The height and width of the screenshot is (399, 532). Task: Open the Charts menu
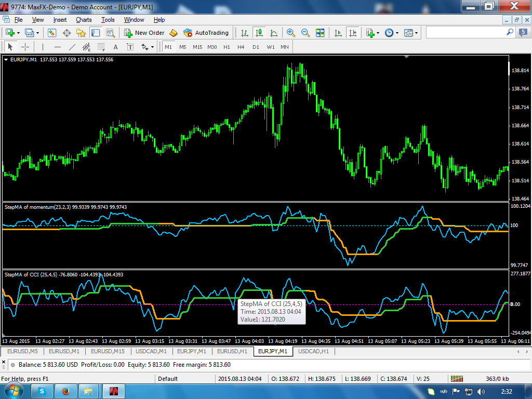[x=84, y=20]
